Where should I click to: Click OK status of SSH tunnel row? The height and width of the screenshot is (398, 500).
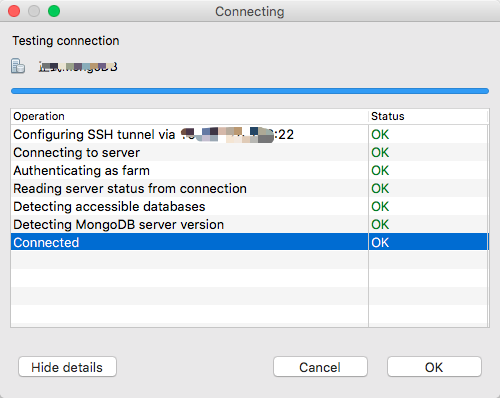380,135
